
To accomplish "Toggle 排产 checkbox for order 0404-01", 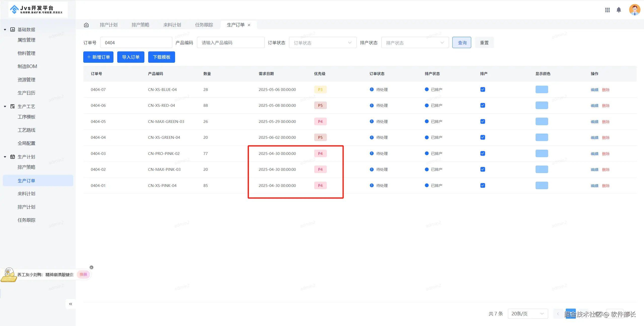I will pyautogui.click(x=482, y=185).
